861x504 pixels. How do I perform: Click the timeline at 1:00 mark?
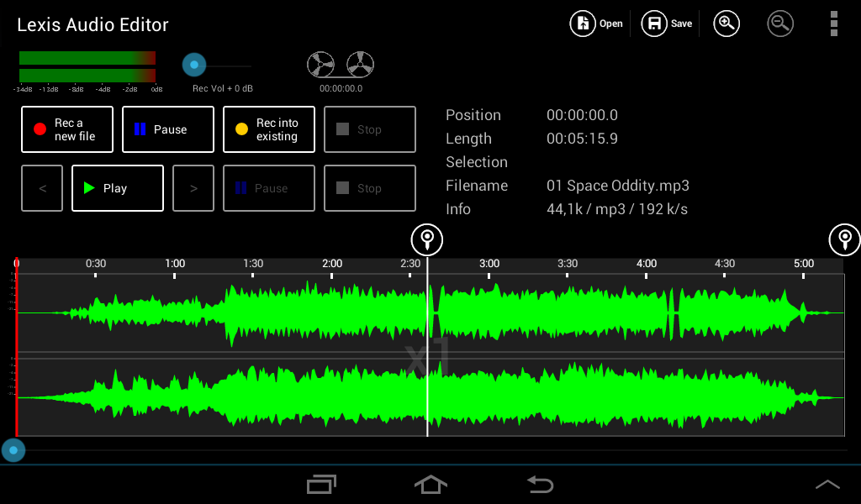point(175,264)
